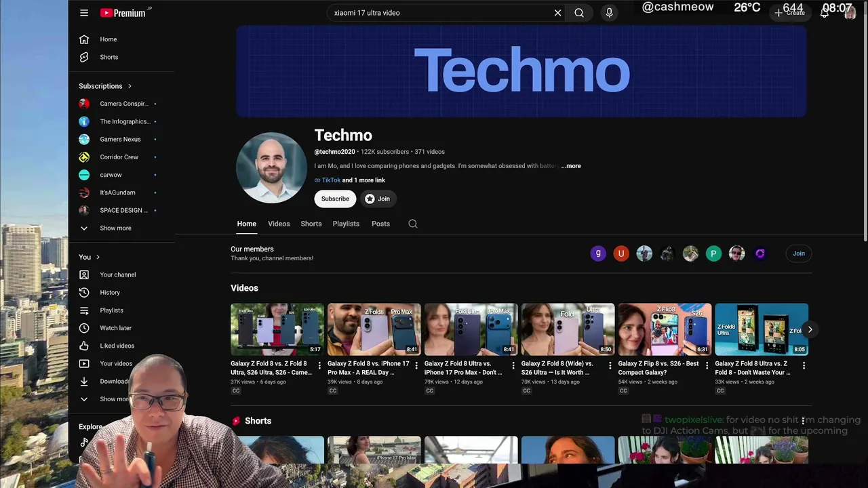Click the search text field
The width and height of the screenshot is (868, 488).
[x=441, y=13]
